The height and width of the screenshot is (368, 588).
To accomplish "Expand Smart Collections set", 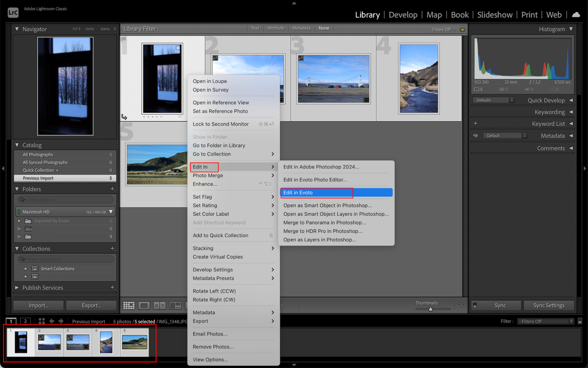I will click(26, 269).
